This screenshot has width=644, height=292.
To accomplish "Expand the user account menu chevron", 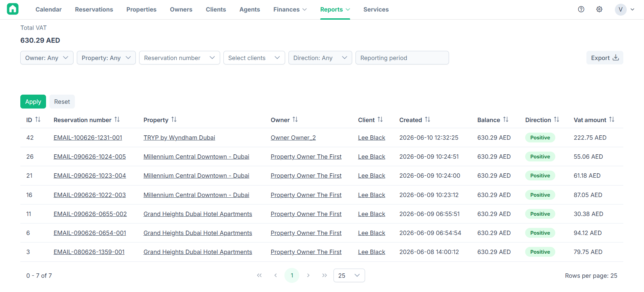I will pos(632,9).
